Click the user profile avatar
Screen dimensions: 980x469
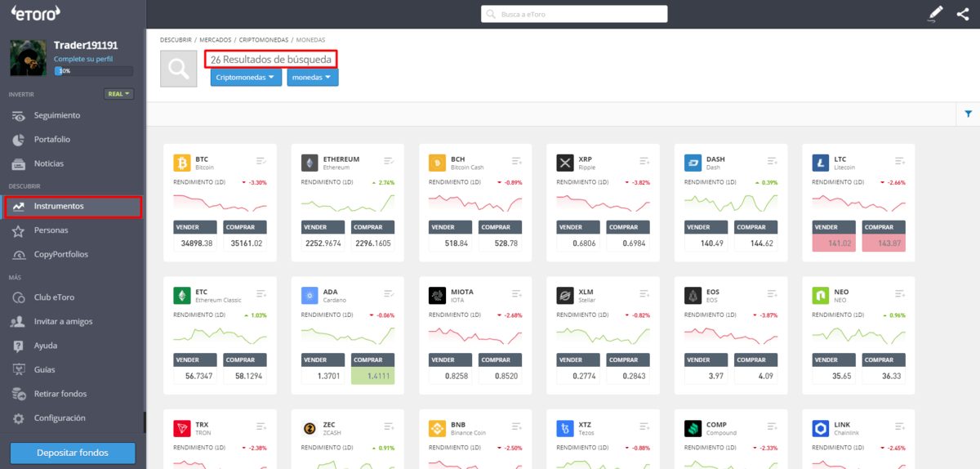(27, 57)
